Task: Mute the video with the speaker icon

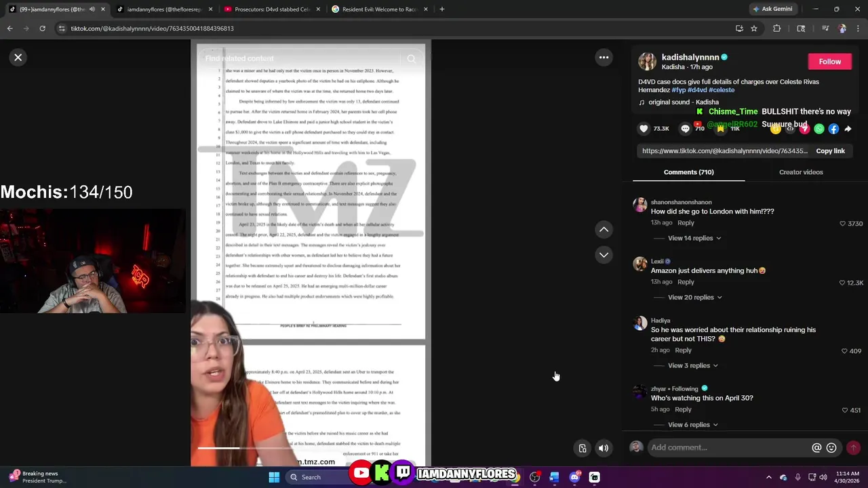Action: click(x=604, y=448)
